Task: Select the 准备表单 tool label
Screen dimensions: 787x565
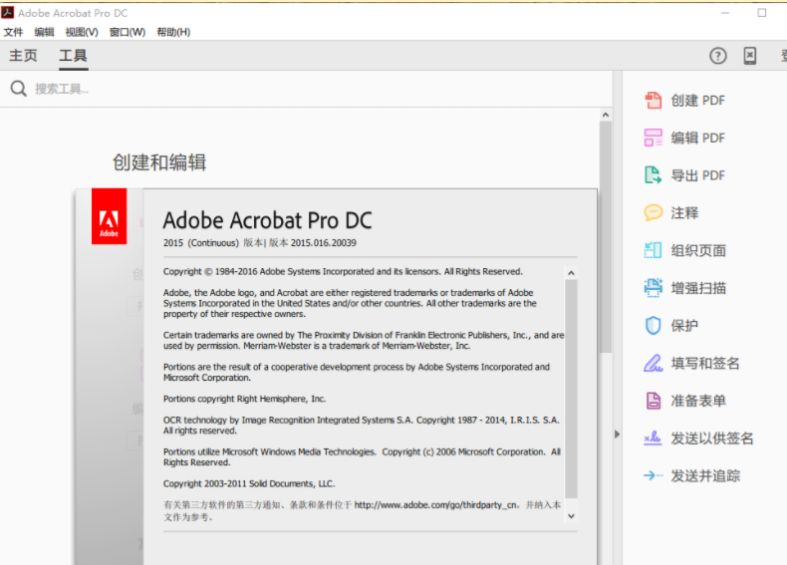Action: tap(699, 400)
